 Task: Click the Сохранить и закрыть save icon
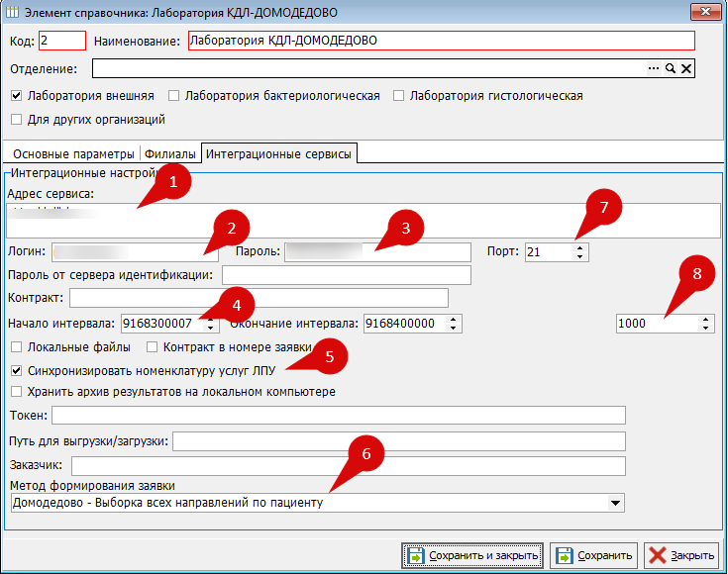(x=416, y=555)
